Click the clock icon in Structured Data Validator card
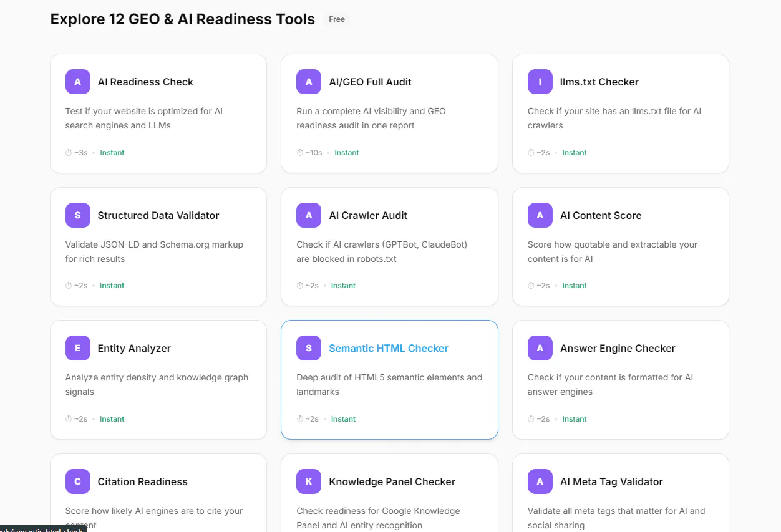 tap(69, 286)
